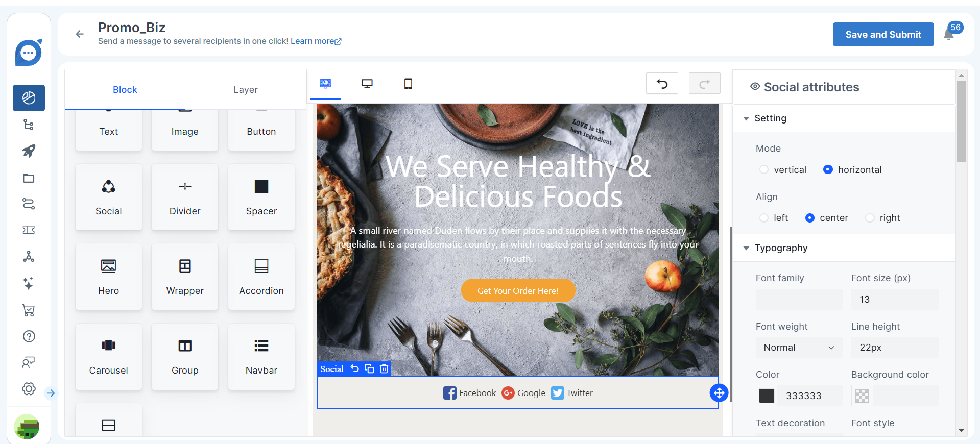The image size is (980, 444).
Task: Delete the Social block with trash icon
Action: tap(384, 368)
